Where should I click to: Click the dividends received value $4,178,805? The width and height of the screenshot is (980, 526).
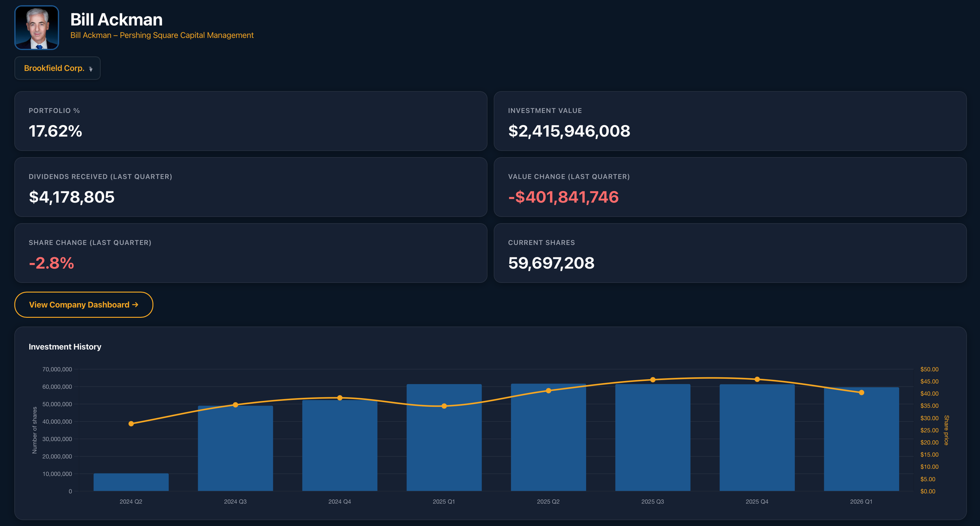click(72, 197)
